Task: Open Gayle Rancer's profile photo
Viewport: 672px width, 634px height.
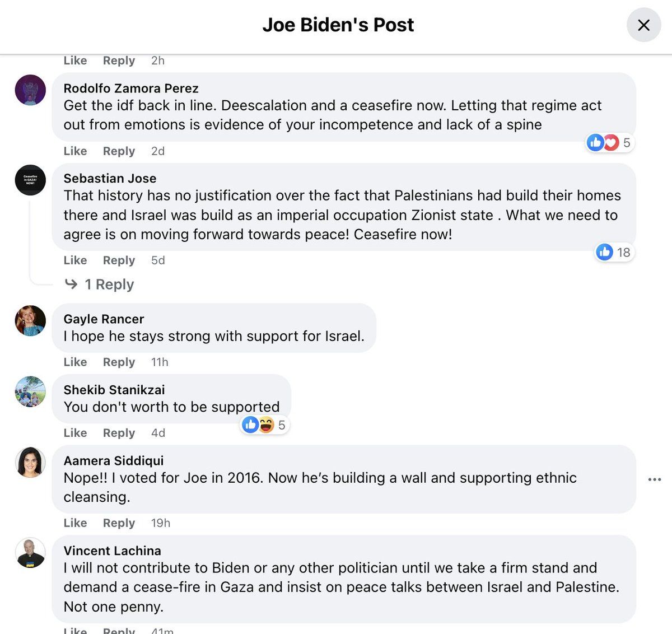Action: [x=30, y=321]
